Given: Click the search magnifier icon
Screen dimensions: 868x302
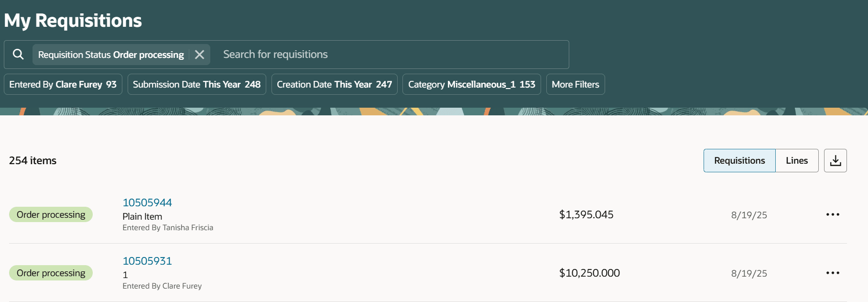Looking at the screenshot, I should tap(18, 54).
